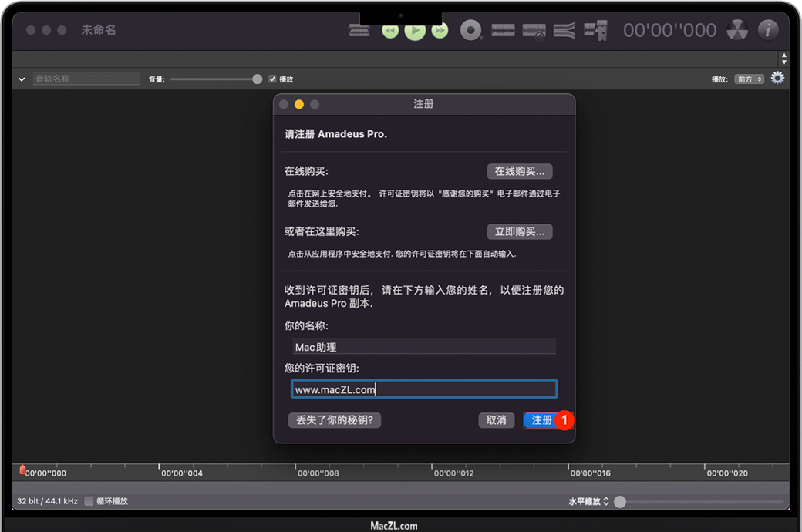Click the waveform icon with the pencil badge
Viewport: 802px width, 532px height.
[534, 31]
